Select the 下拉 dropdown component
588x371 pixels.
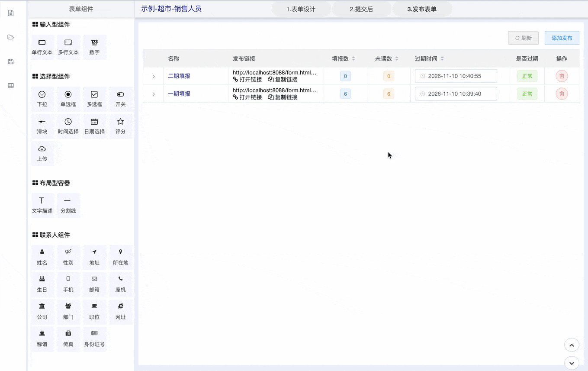tap(42, 99)
